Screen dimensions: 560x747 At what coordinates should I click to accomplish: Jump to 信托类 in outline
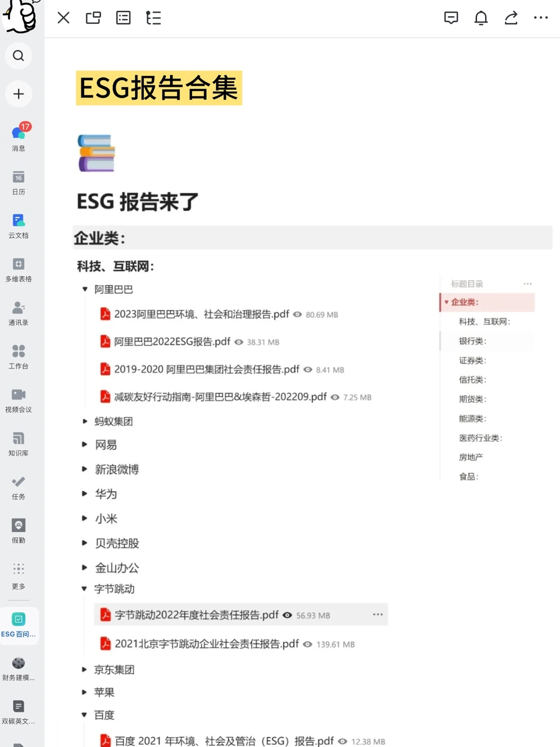(x=472, y=380)
